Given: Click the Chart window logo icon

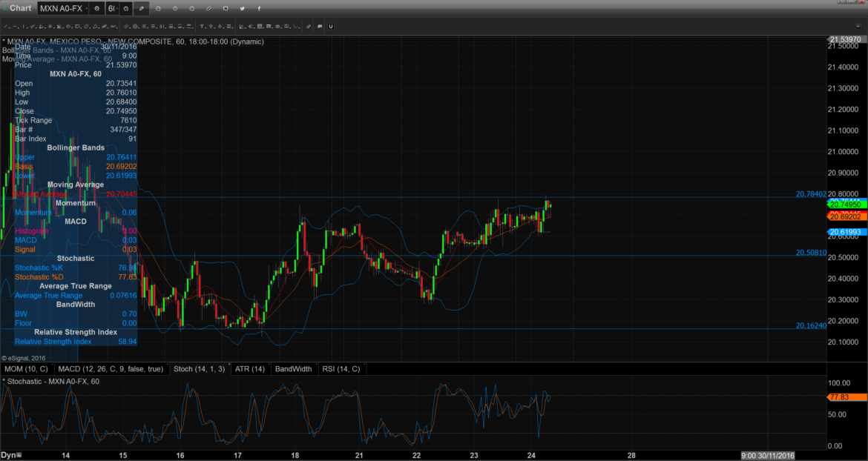Looking at the screenshot, I should (4, 8).
